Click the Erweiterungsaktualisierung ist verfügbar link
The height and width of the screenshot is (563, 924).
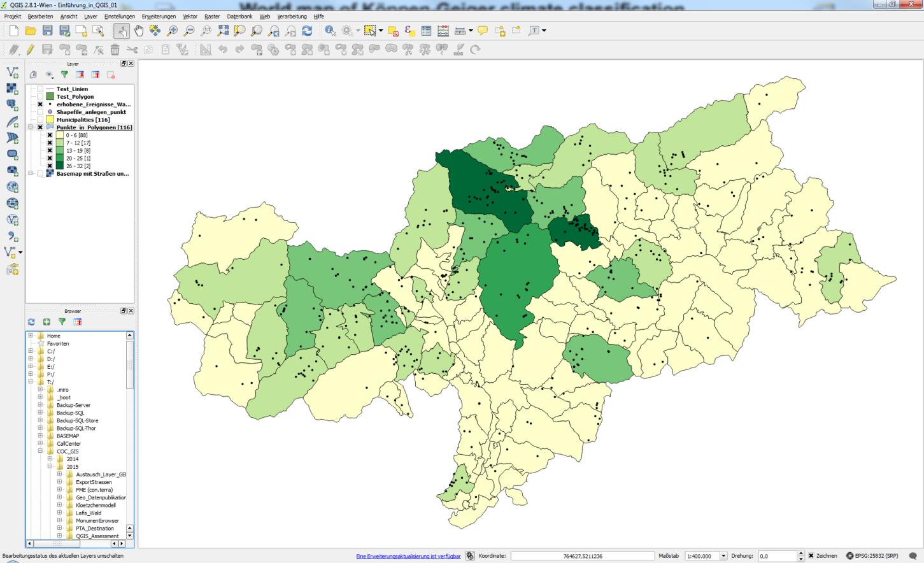tap(408, 556)
